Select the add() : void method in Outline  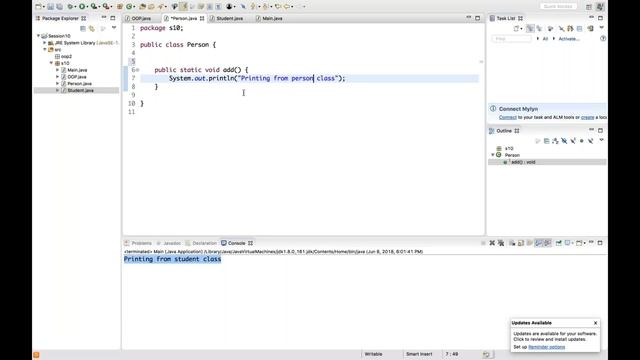[523, 162]
